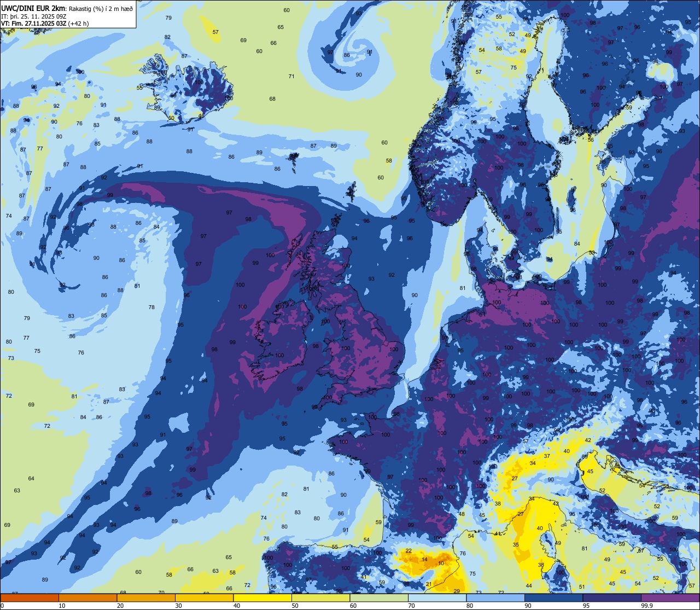Click the '71' humidity value on map
This screenshot has height=610, width=700.
click(x=291, y=77)
